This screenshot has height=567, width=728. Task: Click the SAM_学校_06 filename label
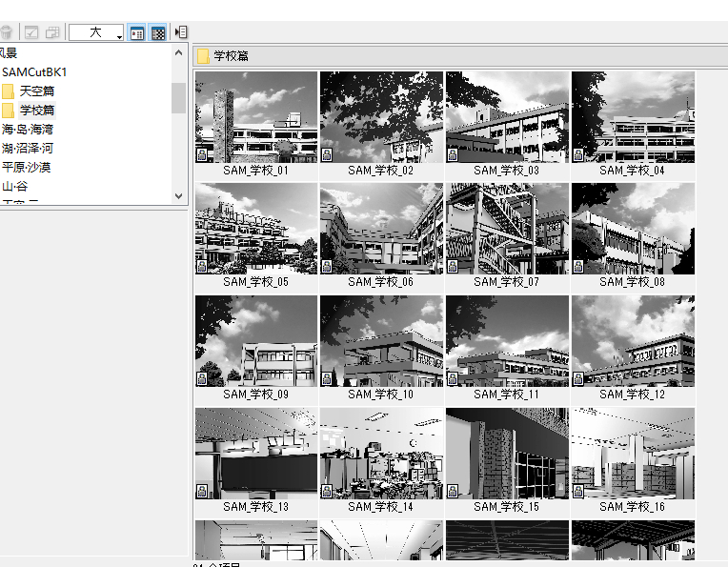[x=381, y=282]
